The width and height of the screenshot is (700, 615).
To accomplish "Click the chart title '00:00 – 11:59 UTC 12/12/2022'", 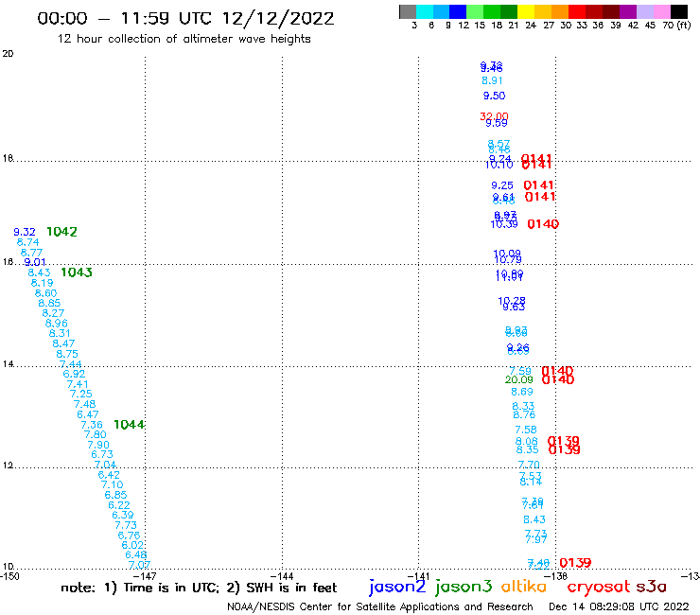I will point(185,18).
